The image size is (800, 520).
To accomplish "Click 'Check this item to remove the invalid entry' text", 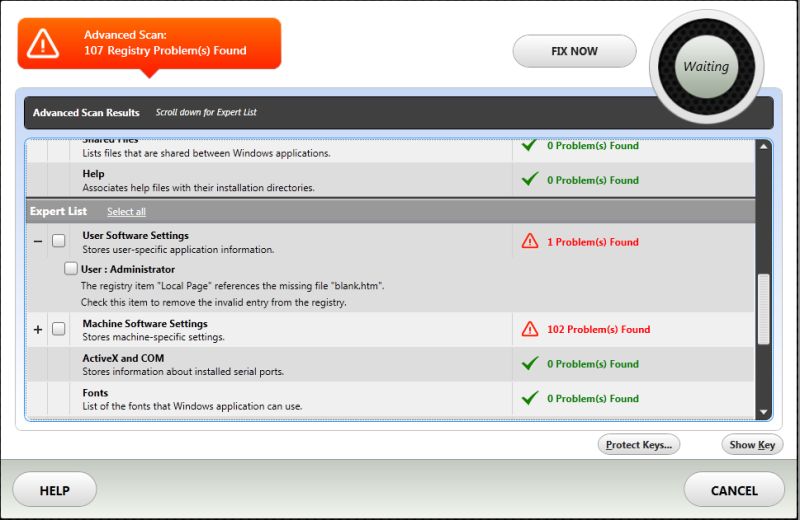I will [213, 302].
